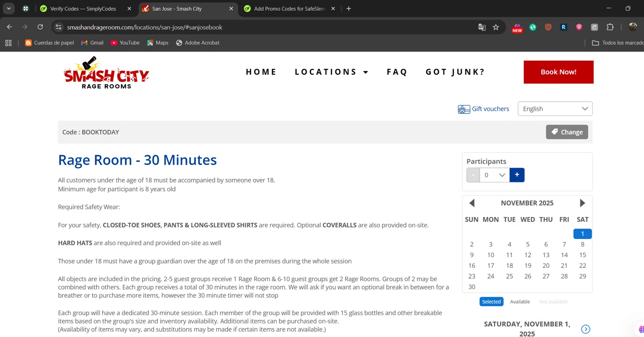The image size is (644, 337).
Task: Click next day arrow beside Saturday, November 1
Action: pyautogui.click(x=586, y=329)
